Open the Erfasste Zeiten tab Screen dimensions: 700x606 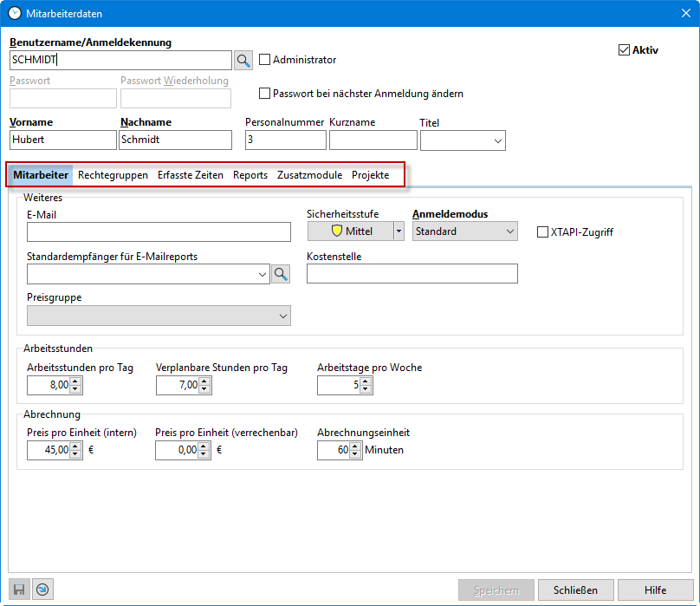[191, 175]
